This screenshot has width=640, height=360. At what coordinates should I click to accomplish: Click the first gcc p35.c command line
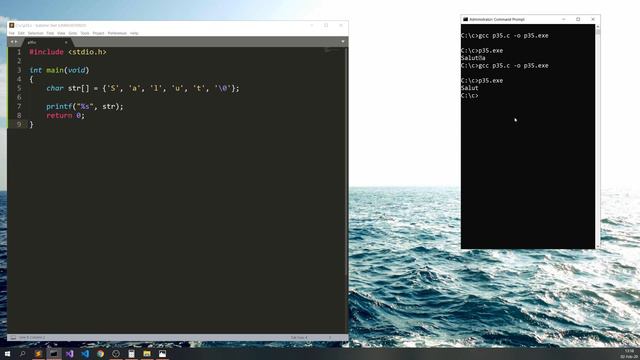point(505,36)
